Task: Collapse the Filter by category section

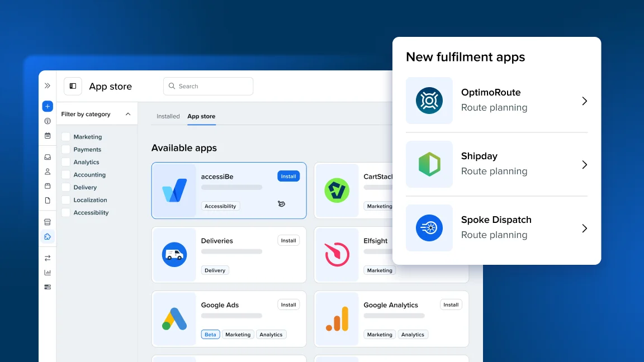Action: (128, 114)
